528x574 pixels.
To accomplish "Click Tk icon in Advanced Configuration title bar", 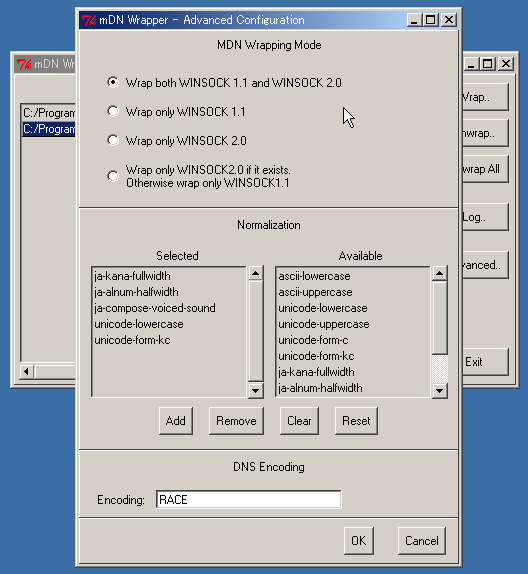I will (x=89, y=20).
